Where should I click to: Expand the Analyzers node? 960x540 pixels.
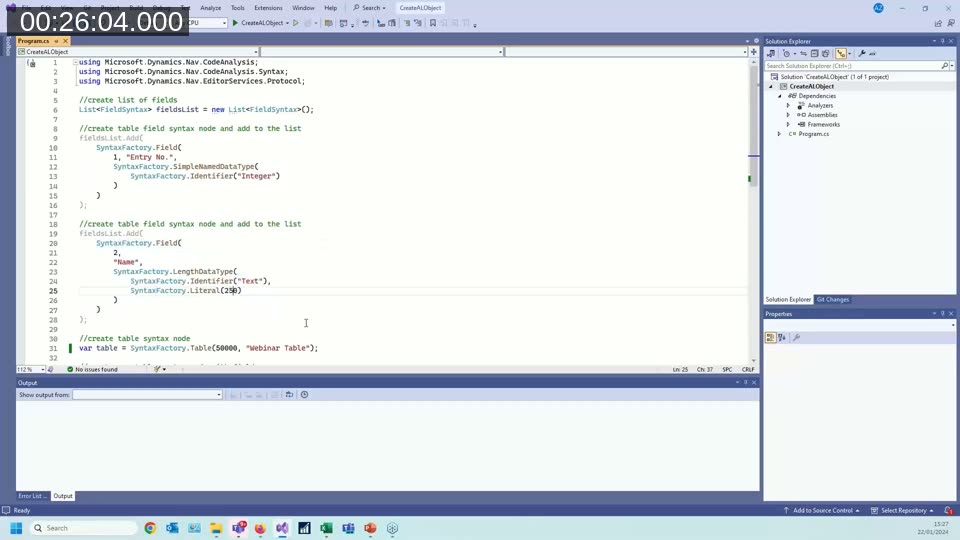point(788,106)
